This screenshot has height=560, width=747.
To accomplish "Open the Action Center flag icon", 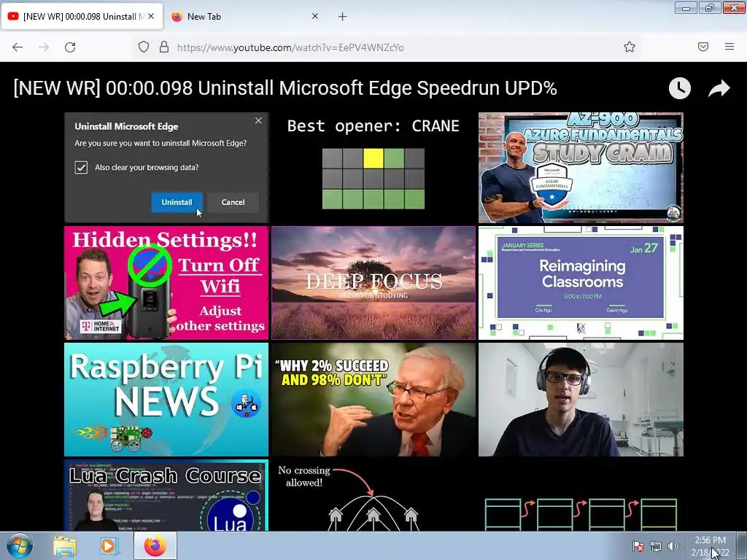I will [x=638, y=546].
